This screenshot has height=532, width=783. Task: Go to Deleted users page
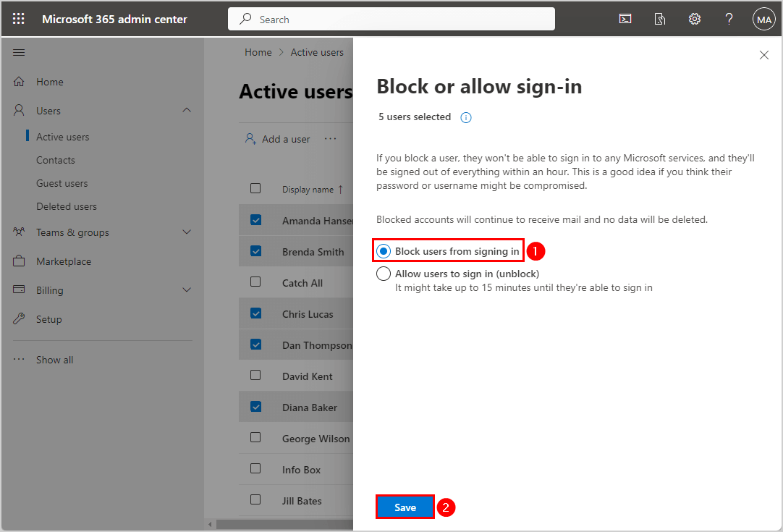click(x=67, y=206)
